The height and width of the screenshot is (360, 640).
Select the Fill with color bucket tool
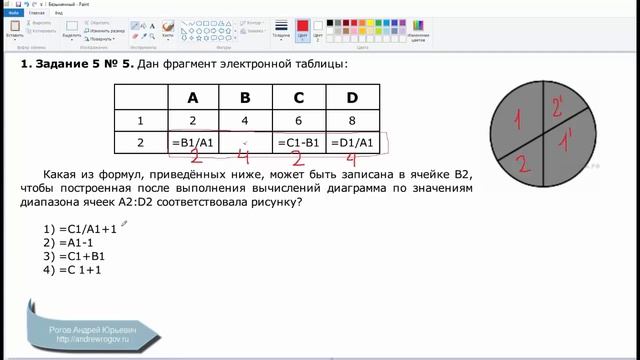(143, 26)
